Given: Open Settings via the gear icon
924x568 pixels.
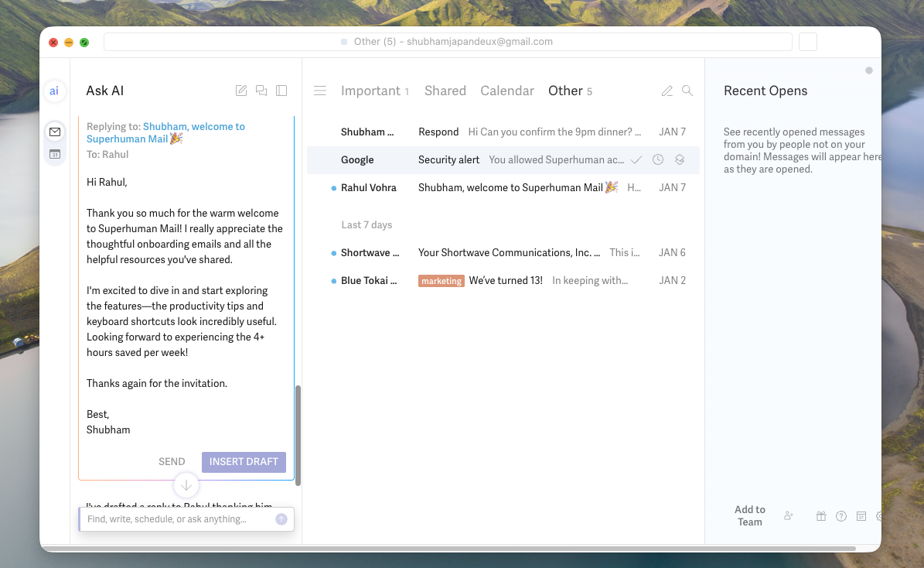Looking at the screenshot, I should pos(879,515).
